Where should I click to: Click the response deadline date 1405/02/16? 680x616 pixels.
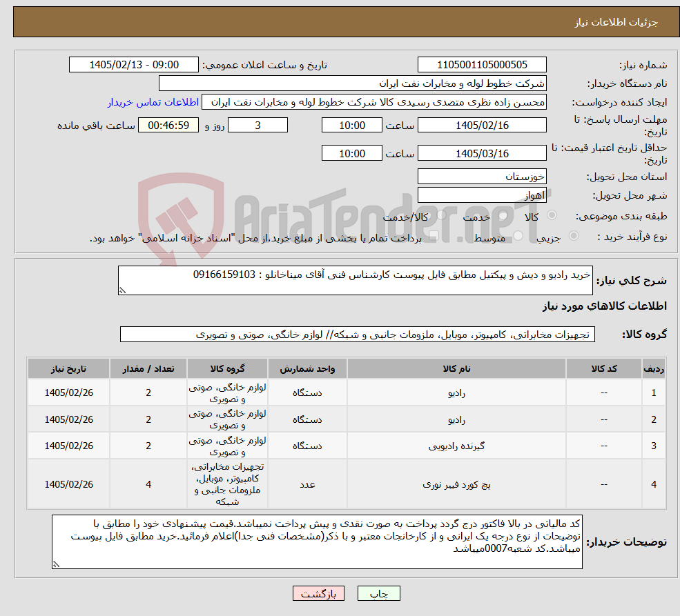coord(482,125)
